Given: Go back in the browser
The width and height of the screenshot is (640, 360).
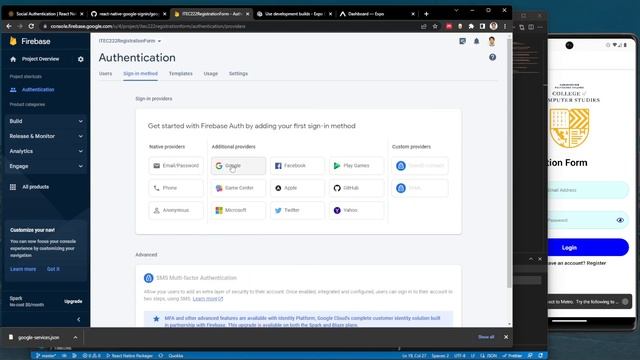Looking at the screenshot, I should click(9, 26).
